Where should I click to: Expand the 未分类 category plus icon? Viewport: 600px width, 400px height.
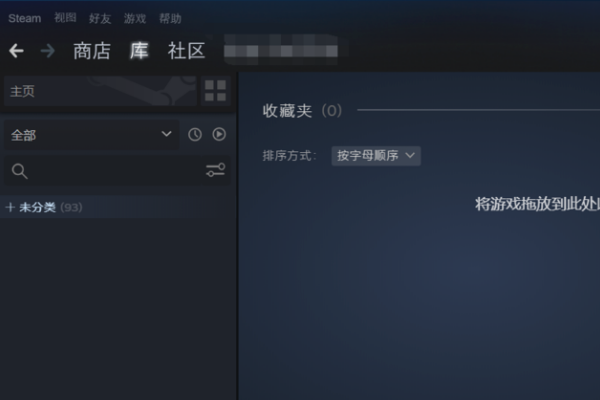[10, 207]
